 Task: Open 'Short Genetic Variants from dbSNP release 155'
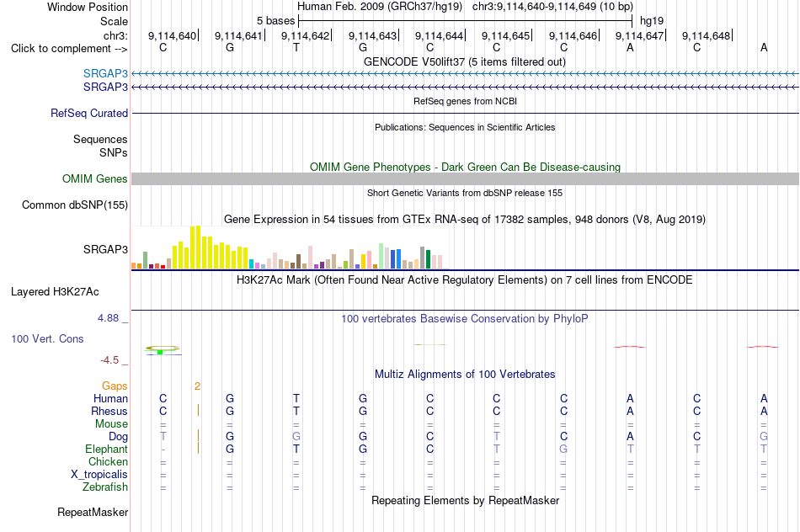click(x=465, y=193)
